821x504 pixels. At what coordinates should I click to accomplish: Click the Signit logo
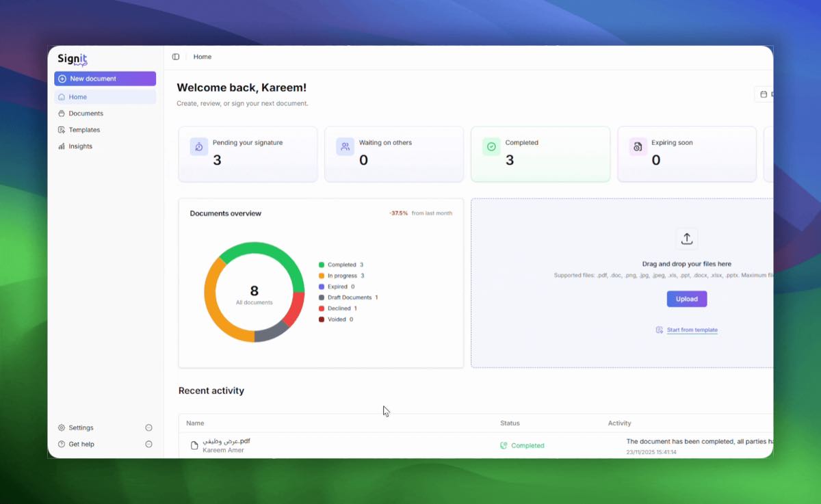[73, 59]
